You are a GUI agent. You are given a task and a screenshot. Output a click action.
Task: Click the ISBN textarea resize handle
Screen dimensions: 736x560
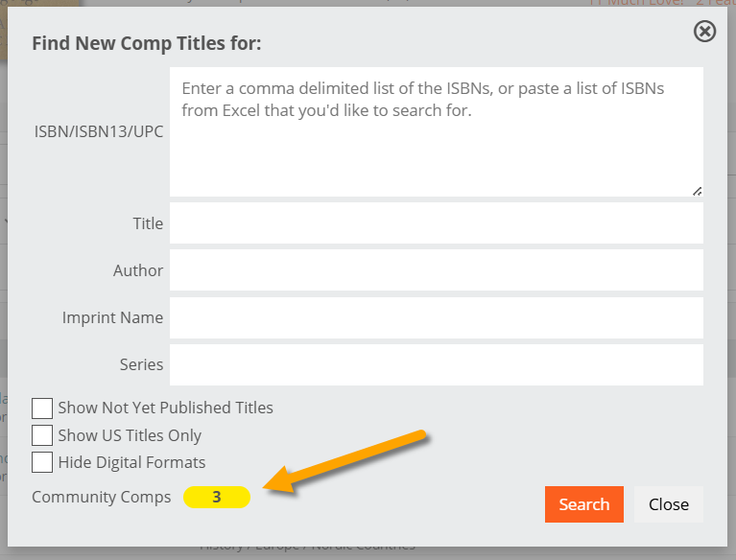click(697, 191)
